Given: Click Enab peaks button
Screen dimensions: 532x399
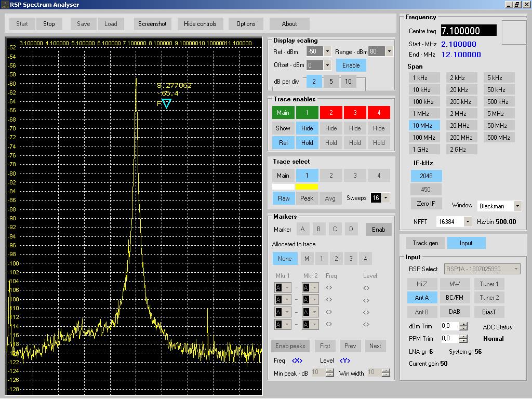Looking at the screenshot, I should tap(290, 346).
